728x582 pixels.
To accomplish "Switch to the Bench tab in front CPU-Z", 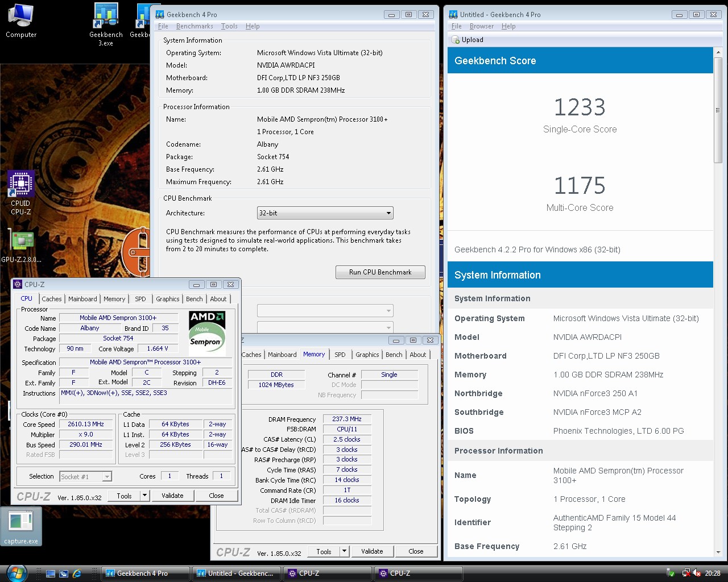I will pyautogui.click(x=195, y=299).
